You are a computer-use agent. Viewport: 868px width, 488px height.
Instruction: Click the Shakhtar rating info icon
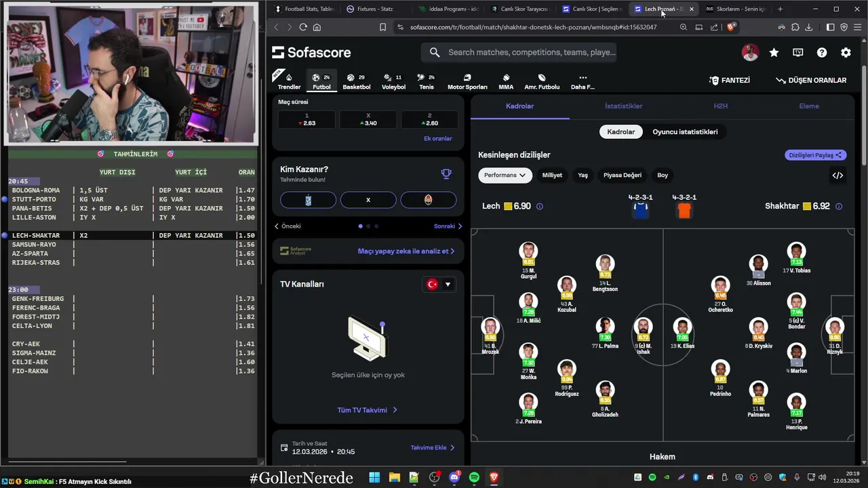[x=839, y=206]
